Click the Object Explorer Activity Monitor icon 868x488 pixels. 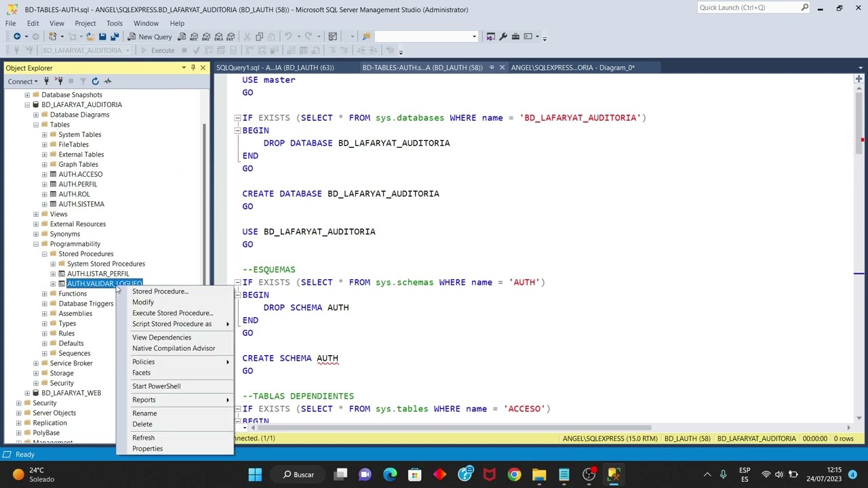(107, 81)
